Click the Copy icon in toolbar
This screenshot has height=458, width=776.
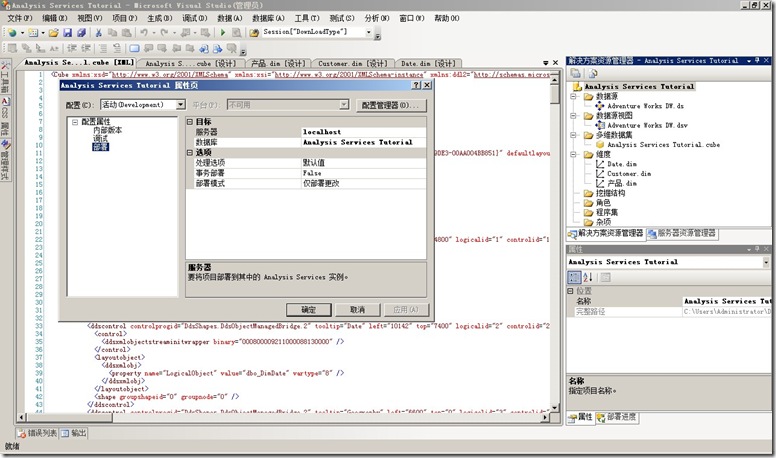pyautogui.click(x=112, y=33)
